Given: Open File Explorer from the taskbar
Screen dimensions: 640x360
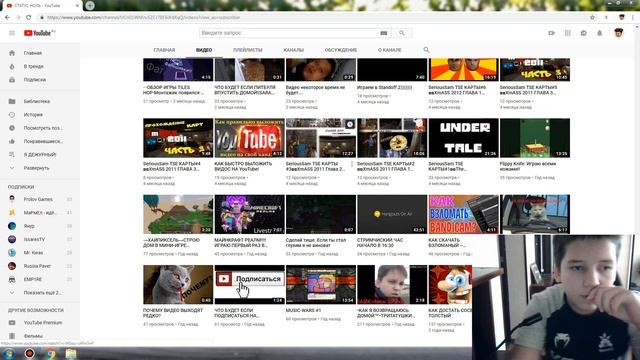Looking at the screenshot, I should coord(71,353).
